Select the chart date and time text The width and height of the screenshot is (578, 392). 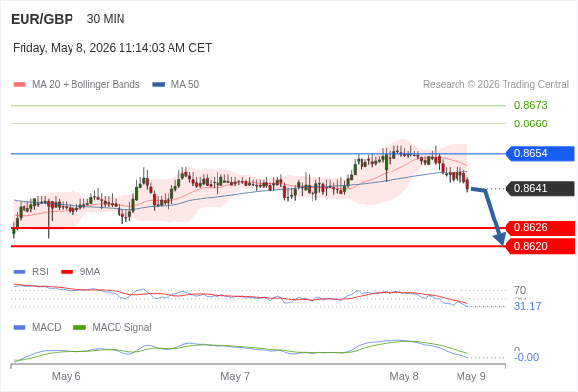(x=112, y=48)
